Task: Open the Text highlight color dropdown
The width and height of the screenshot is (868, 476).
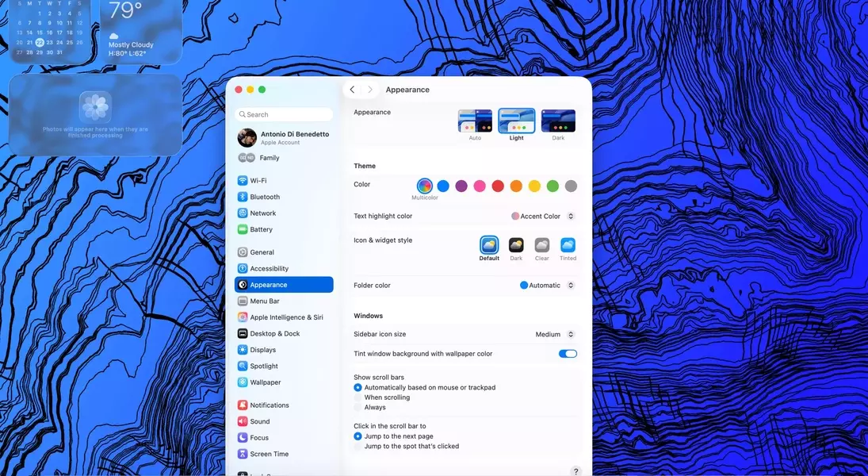Action: point(543,217)
